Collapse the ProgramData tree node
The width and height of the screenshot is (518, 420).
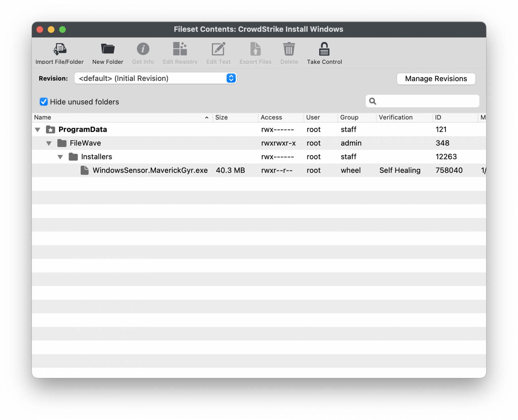38,130
